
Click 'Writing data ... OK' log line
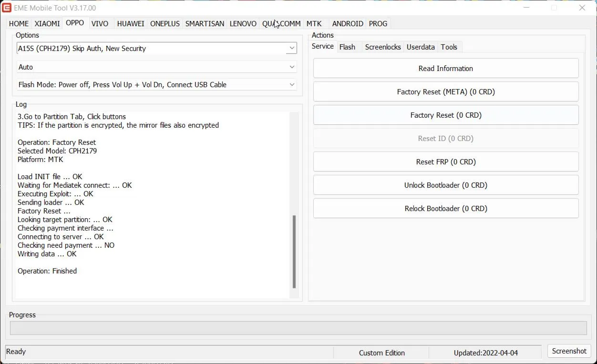click(47, 253)
